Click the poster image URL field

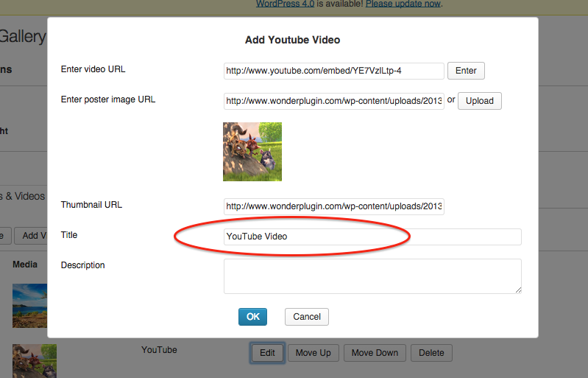point(333,101)
